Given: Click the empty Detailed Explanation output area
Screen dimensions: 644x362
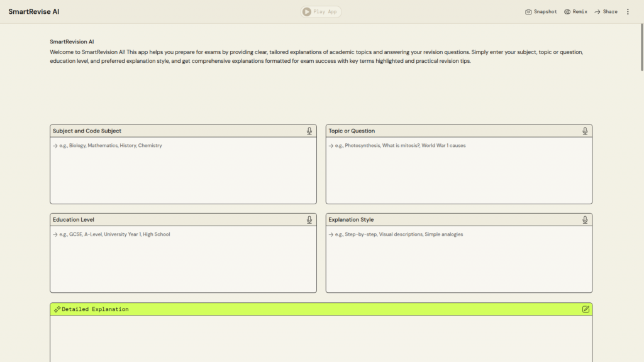Looking at the screenshot, I should [321, 339].
